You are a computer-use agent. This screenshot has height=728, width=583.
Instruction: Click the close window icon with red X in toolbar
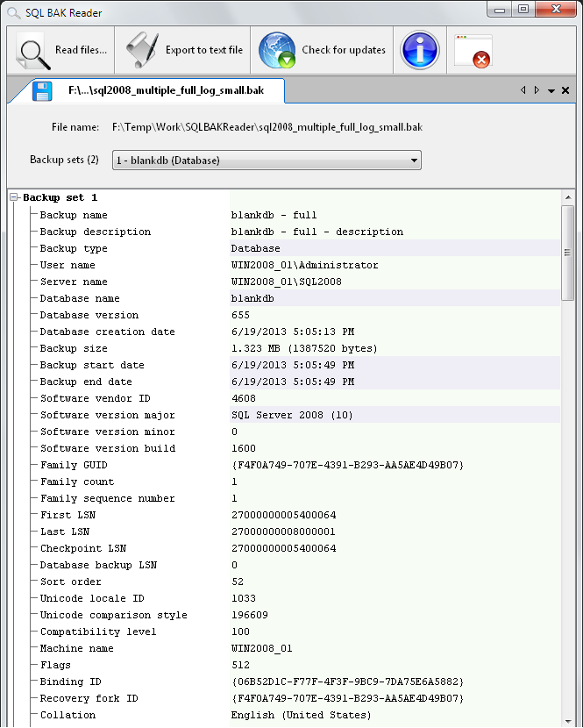point(473,51)
